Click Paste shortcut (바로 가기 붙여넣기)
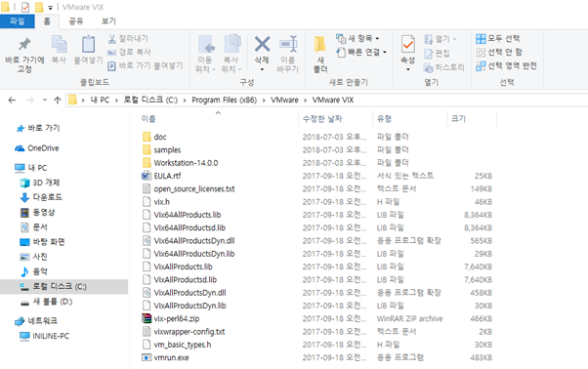Screen dimensions: 588x369 click(x=146, y=66)
